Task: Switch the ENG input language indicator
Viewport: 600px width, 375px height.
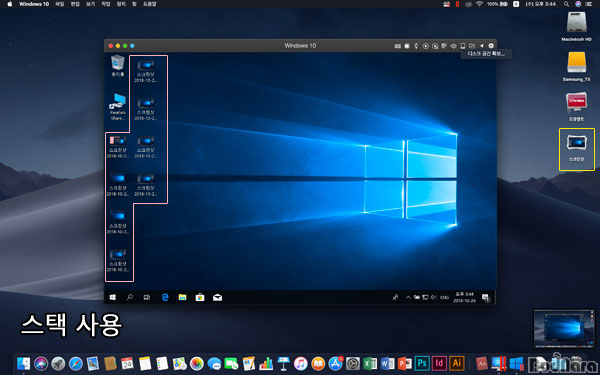Action: [445, 297]
